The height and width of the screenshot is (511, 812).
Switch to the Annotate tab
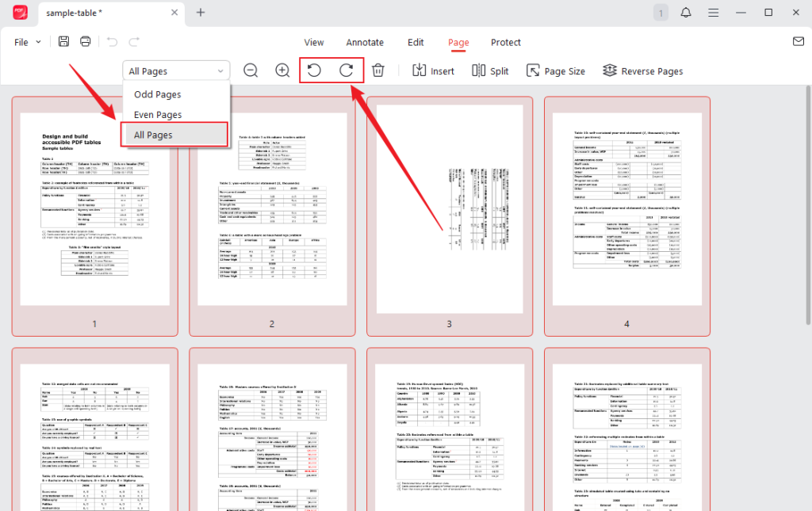(365, 42)
